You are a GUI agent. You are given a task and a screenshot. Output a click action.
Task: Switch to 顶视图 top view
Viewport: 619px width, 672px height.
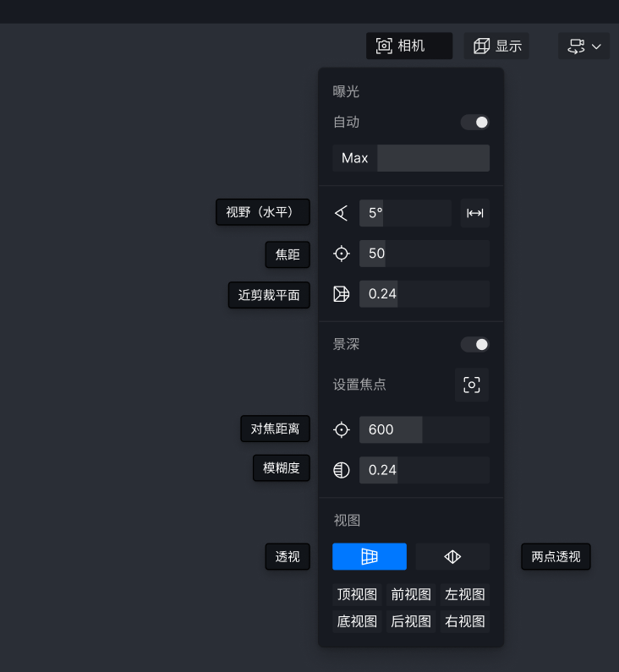click(x=357, y=594)
